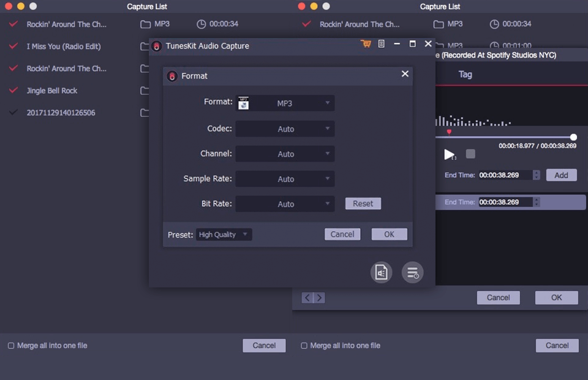
Task: Open the capture list panel icon
Action: click(x=382, y=44)
